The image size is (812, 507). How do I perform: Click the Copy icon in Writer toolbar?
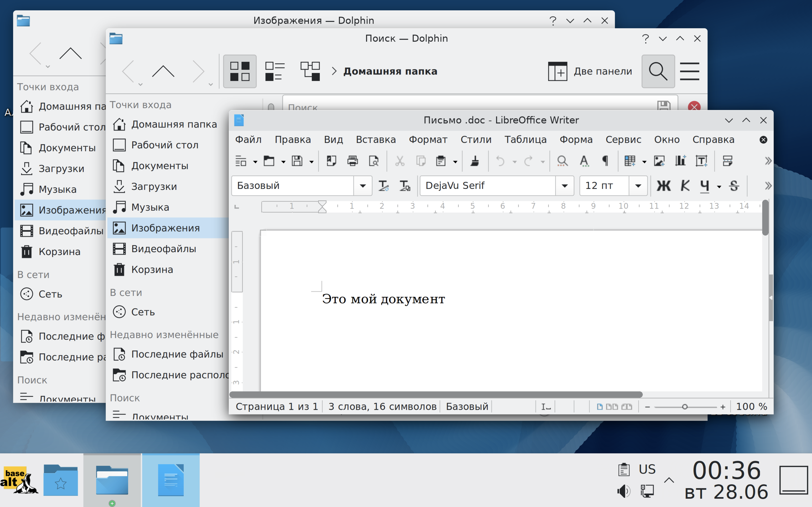(x=421, y=161)
